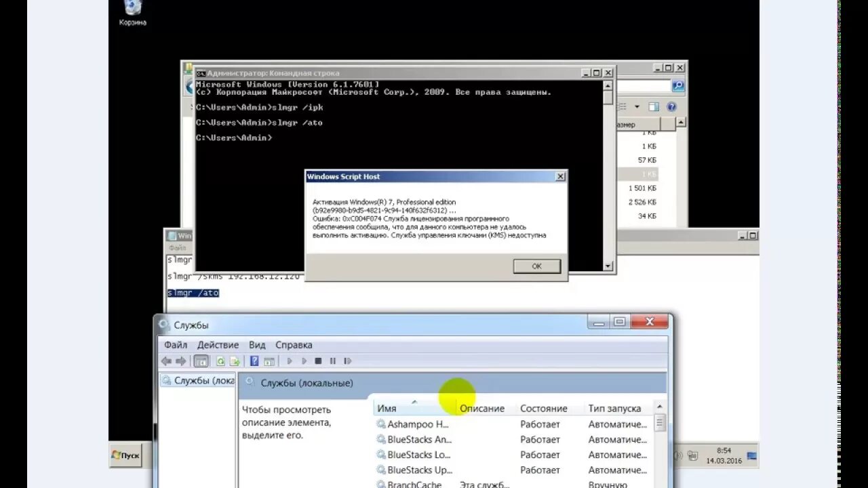Click the 57 КБ size cell in Explorer

coord(647,160)
